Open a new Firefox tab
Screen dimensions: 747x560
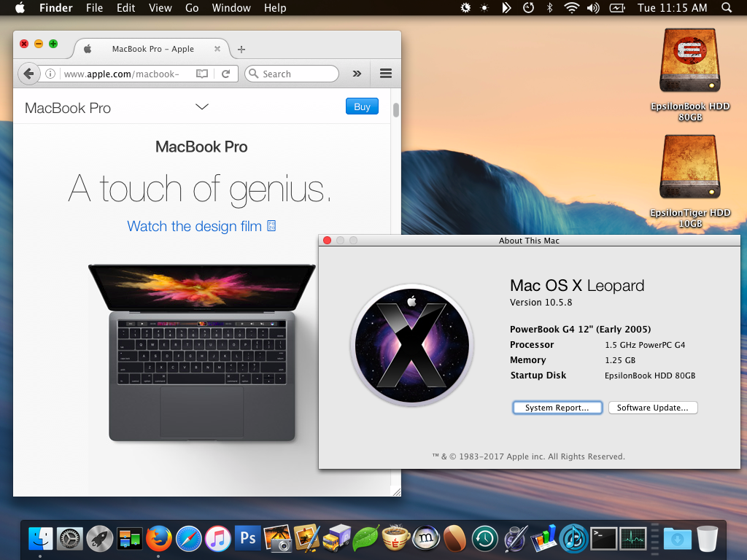(x=241, y=49)
